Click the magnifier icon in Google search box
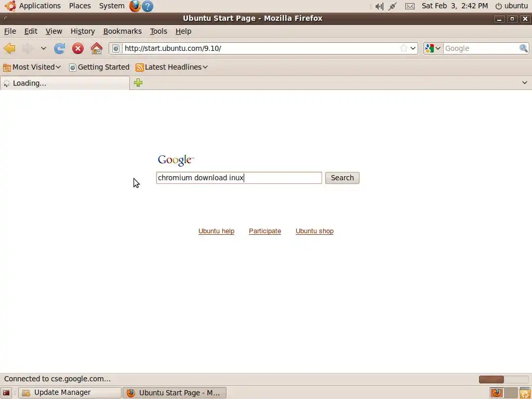Screen dimensions: 532x399 coord(524,48)
